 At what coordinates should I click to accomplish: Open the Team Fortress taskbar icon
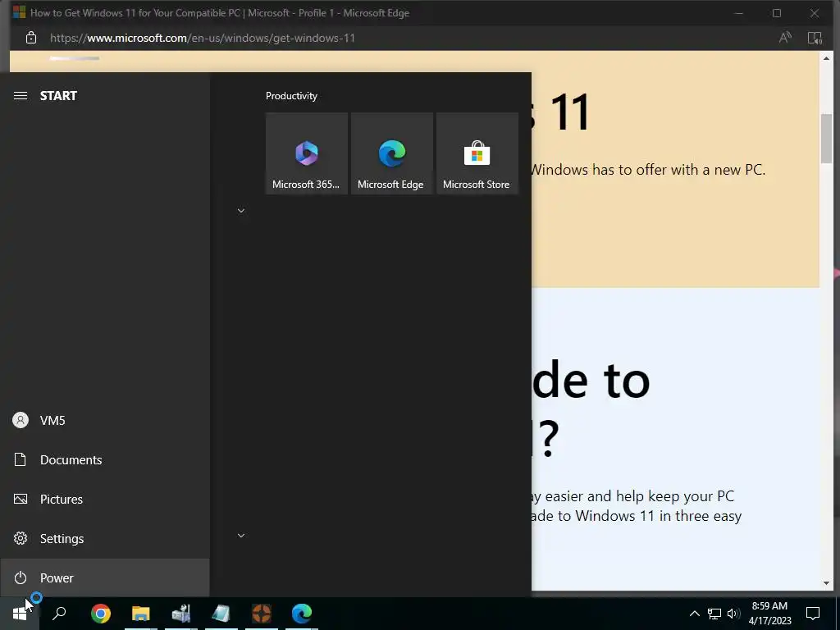click(262, 614)
